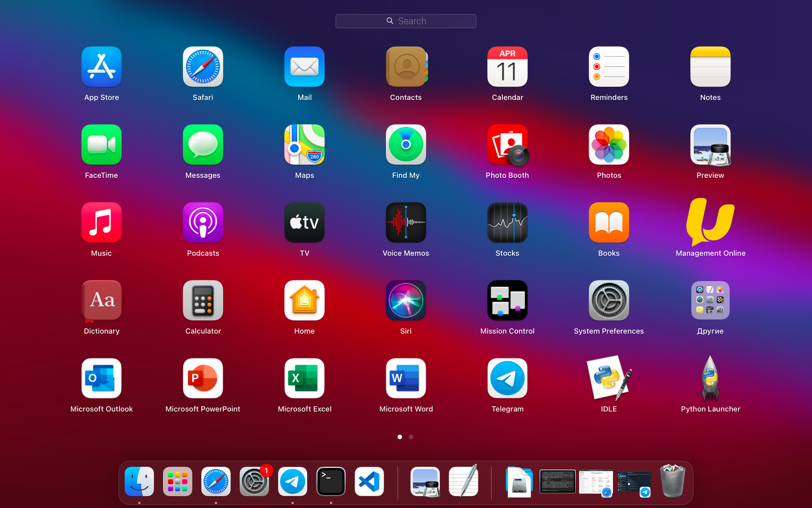Open the Mail app
Image resolution: width=812 pixels, height=508 pixels.
(304, 67)
